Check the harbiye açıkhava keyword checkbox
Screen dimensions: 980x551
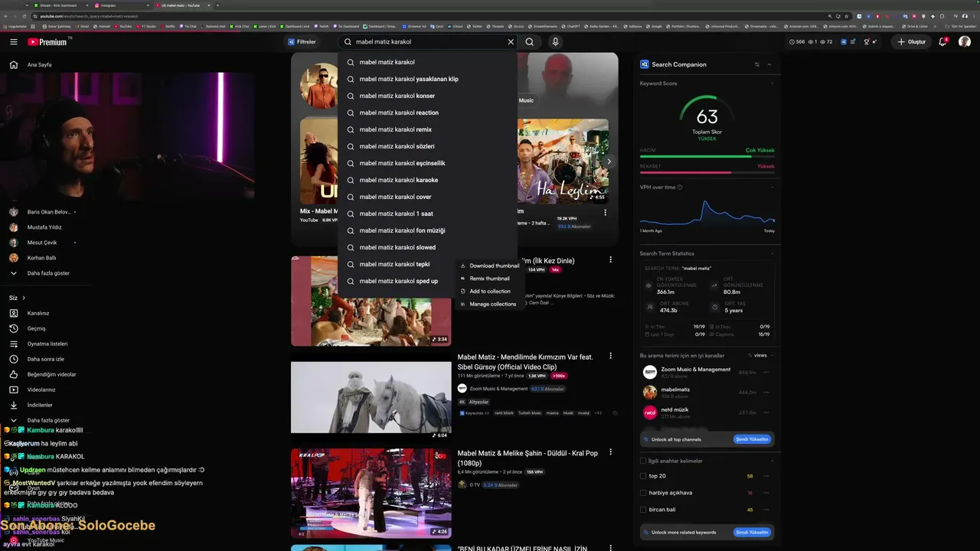(x=643, y=493)
